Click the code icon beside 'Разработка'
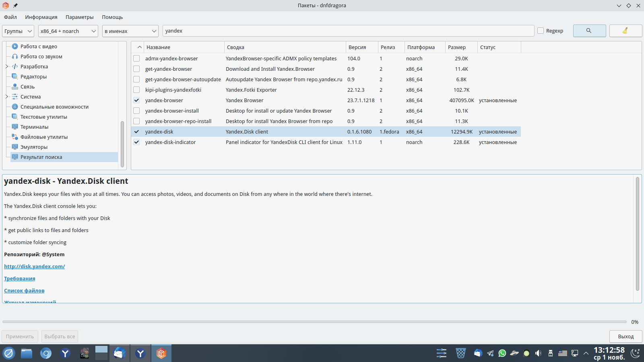Viewport: 644px width, 362px height. pos(15,66)
